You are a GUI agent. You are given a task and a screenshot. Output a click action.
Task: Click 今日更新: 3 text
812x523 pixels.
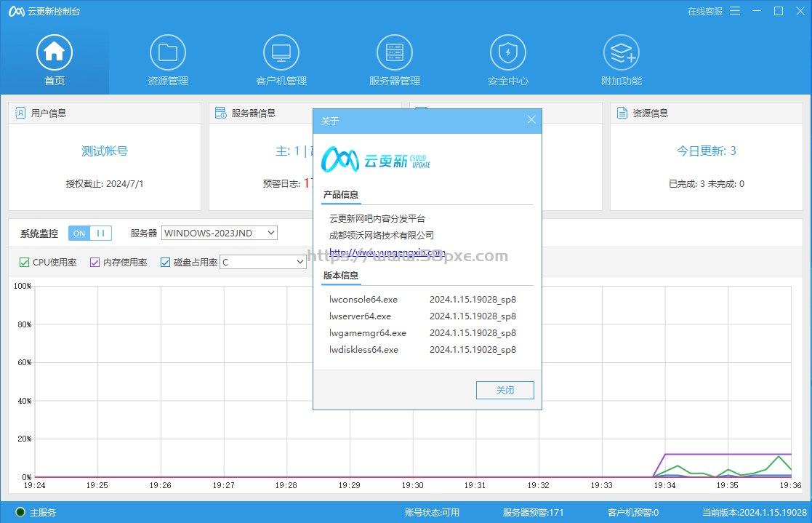click(707, 151)
